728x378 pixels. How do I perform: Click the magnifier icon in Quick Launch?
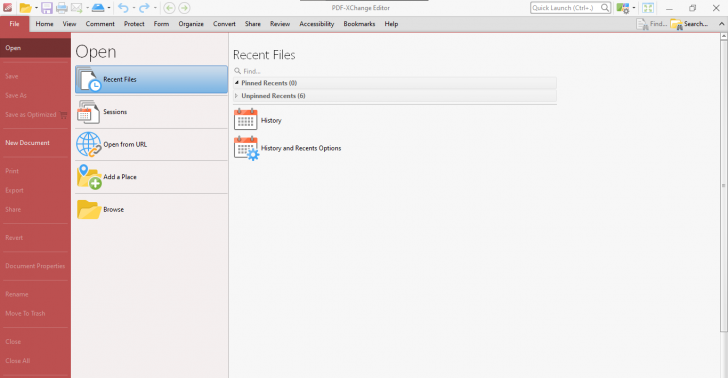click(604, 8)
